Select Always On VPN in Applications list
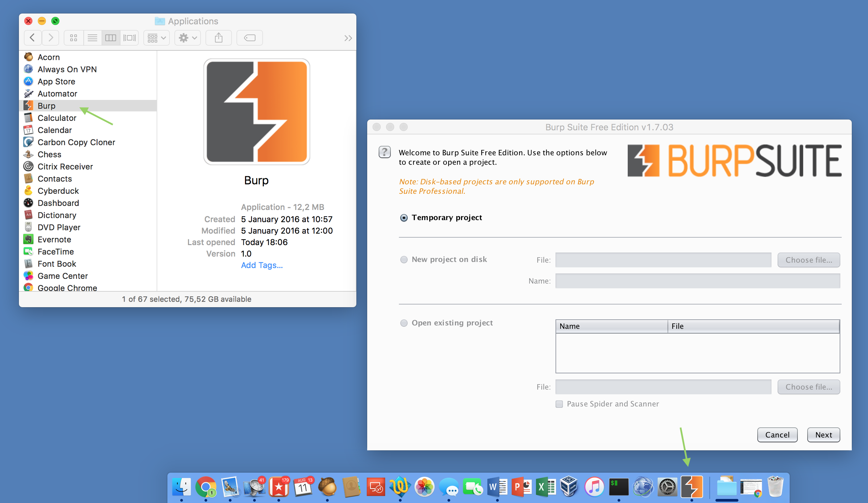 click(88, 69)
